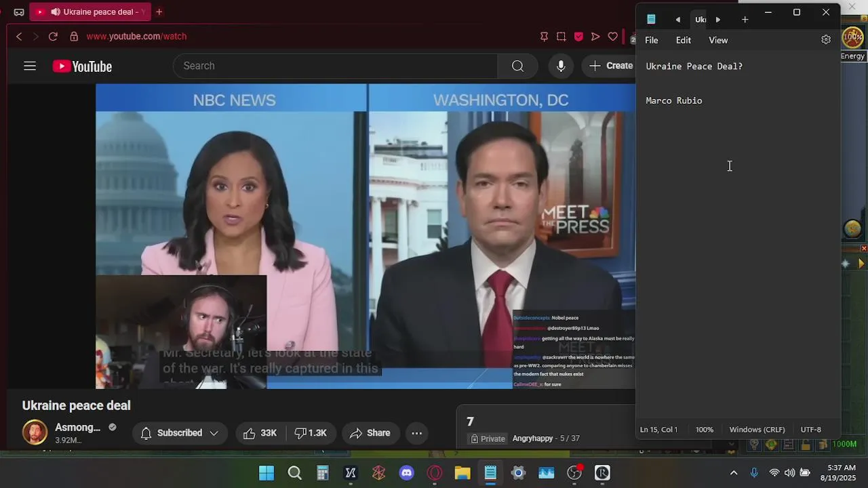
Task: Click 'Marco Rubio' text line in Notepad
Action: 674,100
